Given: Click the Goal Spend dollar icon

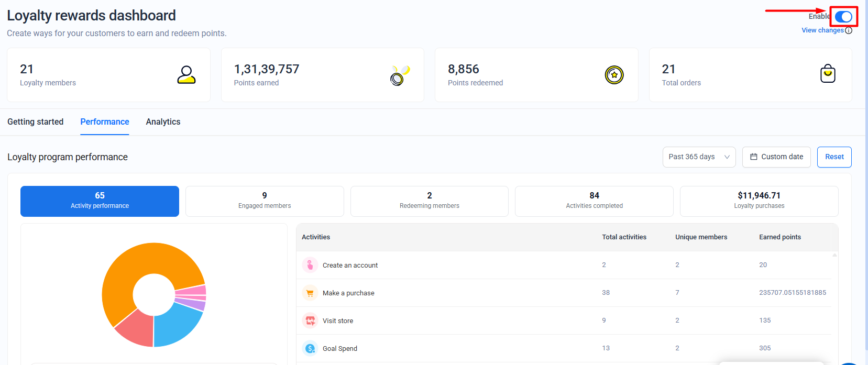Looking at the screenshot, I should 310,348.
